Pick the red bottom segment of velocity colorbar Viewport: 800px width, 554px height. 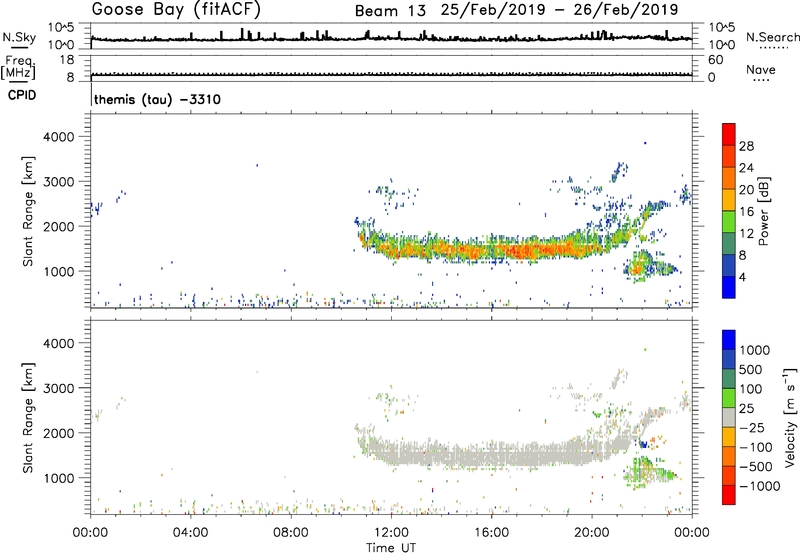[729, 495]
